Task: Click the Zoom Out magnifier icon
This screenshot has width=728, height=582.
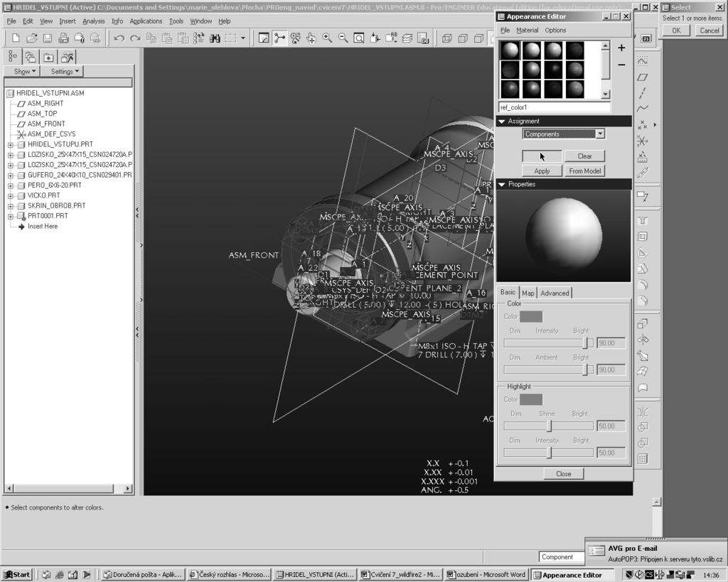Action: (343, 38)
